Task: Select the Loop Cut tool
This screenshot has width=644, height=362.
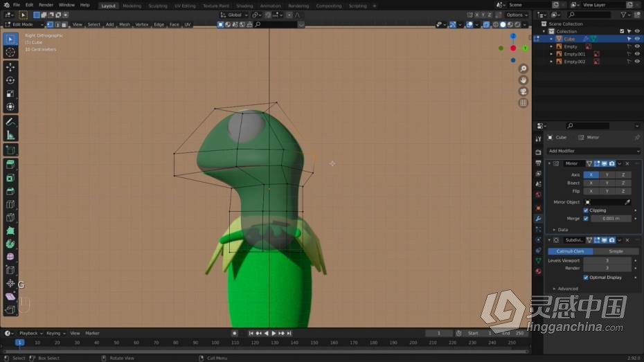Action: 10,204
